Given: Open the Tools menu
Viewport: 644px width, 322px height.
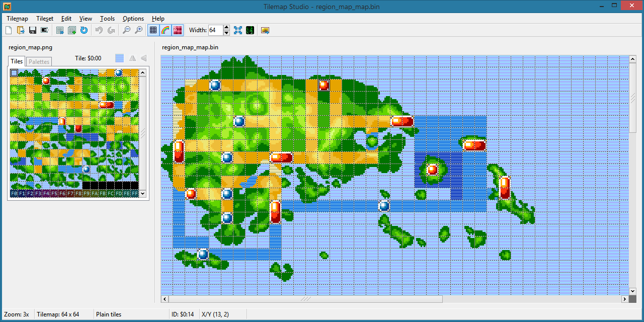Looking at the screenshot, I should tap(107, 18).
